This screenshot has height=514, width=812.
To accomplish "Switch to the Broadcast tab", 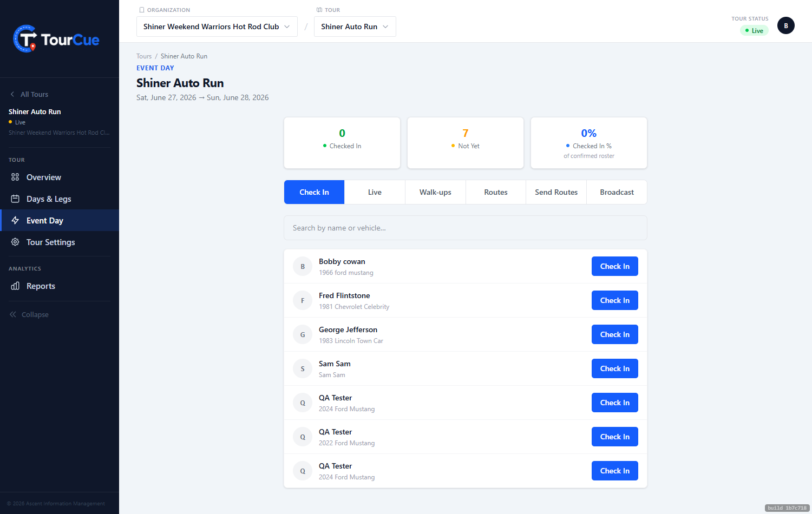I will (617, 192).
